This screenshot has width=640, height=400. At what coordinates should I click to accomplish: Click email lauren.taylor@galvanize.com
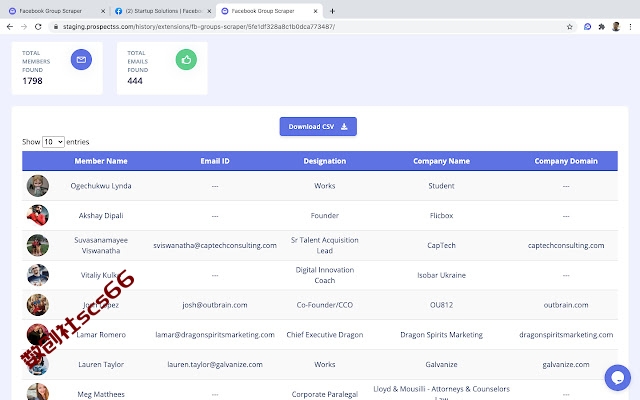215,364
